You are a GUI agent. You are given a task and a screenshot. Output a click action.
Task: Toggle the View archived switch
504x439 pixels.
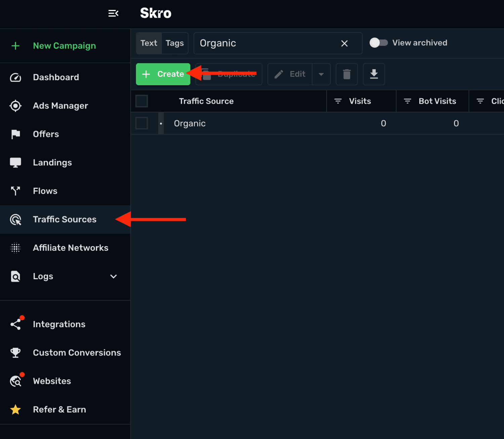tap(379, 43)
